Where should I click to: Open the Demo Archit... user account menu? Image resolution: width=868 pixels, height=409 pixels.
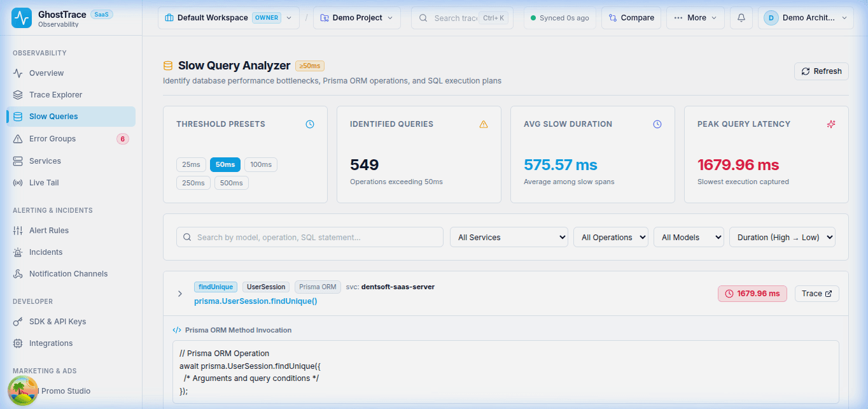pyautogui.click(x=806, y=18)
